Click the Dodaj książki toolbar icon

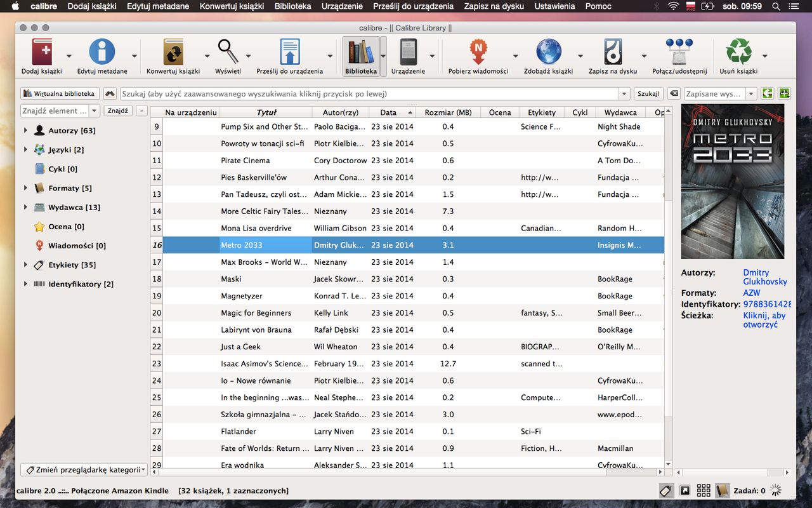[x=42, y=52]
